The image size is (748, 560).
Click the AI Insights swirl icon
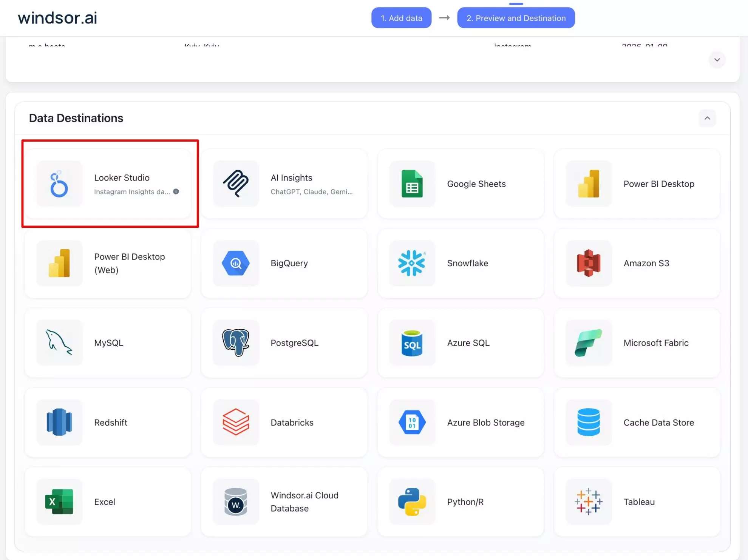point(236,184)
